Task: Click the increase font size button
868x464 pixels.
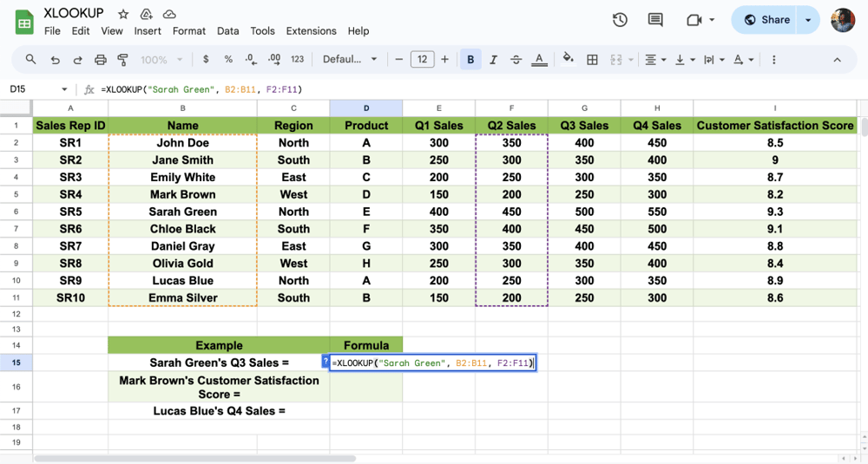Action: click(x=445, y=60)
